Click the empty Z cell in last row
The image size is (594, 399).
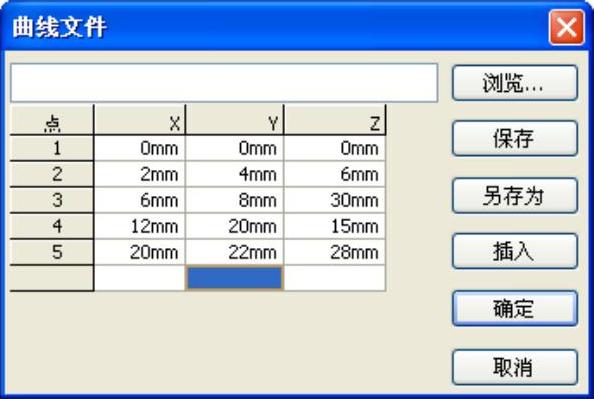335,278
